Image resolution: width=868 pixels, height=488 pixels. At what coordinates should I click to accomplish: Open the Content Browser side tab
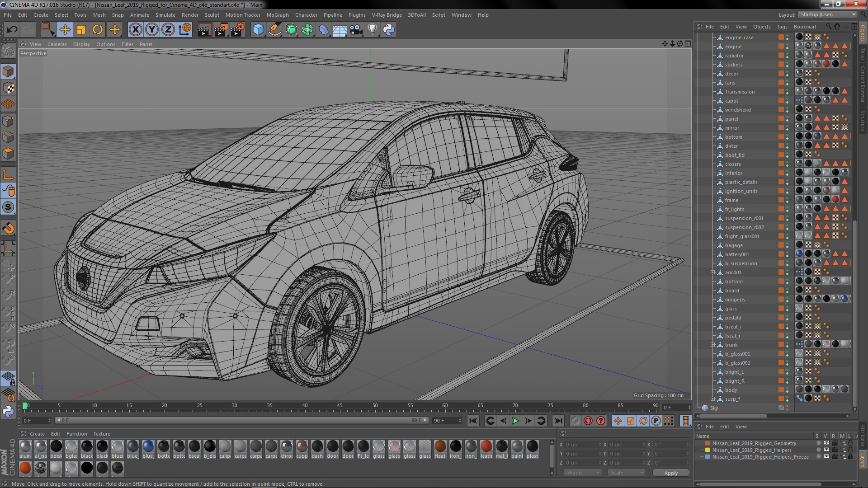[x=863, y=84]
